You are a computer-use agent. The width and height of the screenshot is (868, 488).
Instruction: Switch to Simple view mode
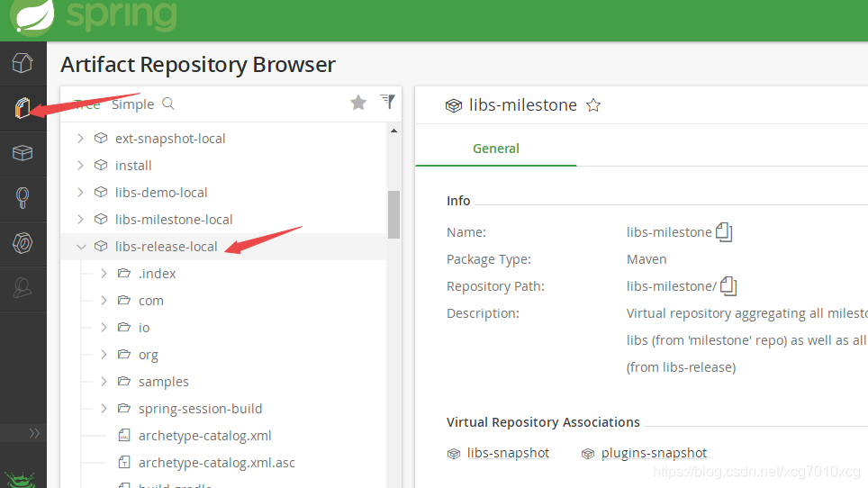pos(133,104)
